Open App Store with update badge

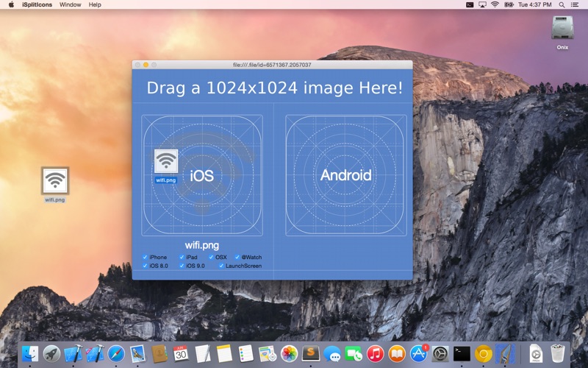click(418, 354)
